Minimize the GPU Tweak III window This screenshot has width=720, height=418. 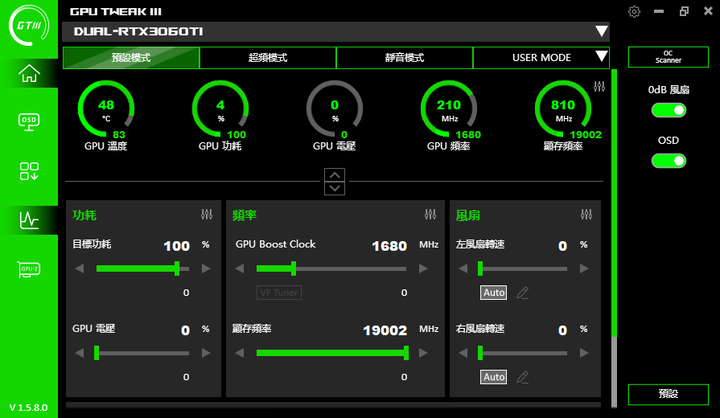tap(659, 11)
